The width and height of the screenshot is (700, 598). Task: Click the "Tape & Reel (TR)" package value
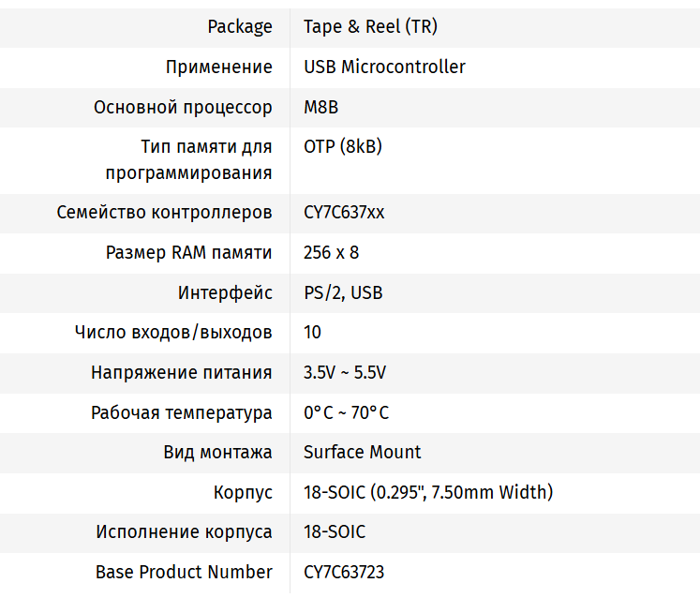pyautogui.click(x=370, y=26)
